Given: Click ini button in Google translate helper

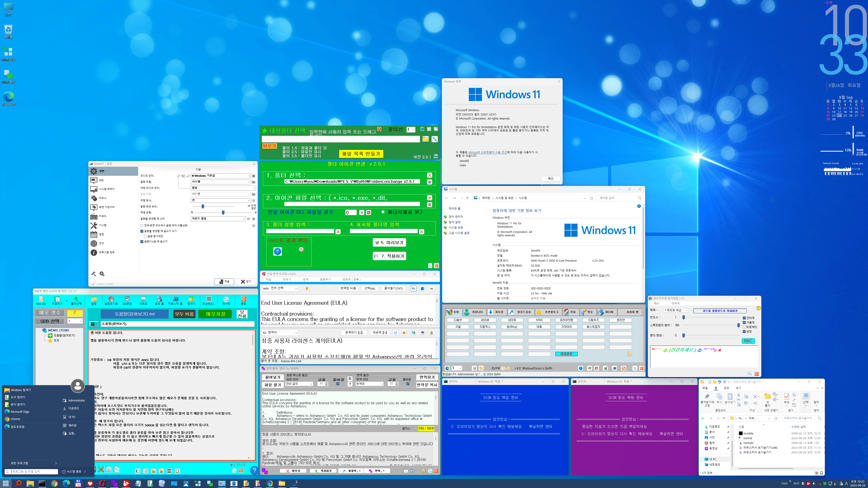Looking at the screenshot, I should click(432, 289).
